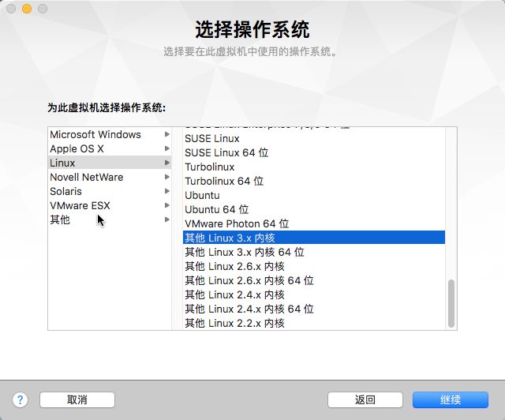Choose 其他 Linux 2.6.x 内核 64 位

point(314,280)
